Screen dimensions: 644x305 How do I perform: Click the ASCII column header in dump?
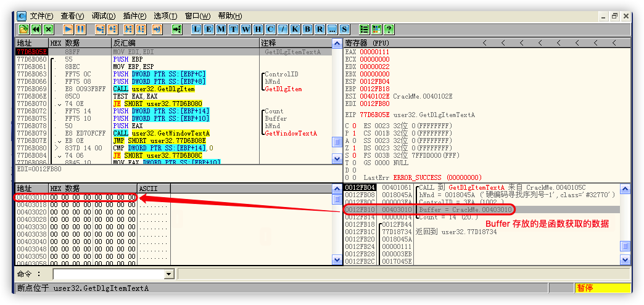coord(153,188)
